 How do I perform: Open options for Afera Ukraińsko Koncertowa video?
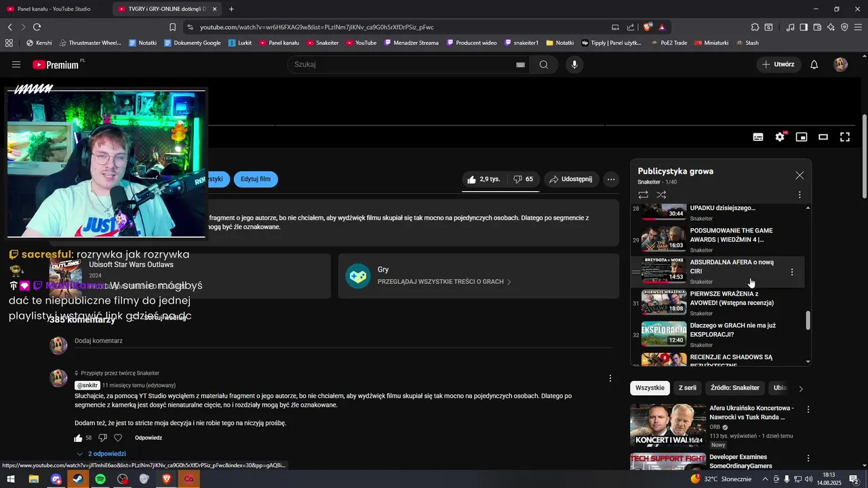click(x=808, y=409)
